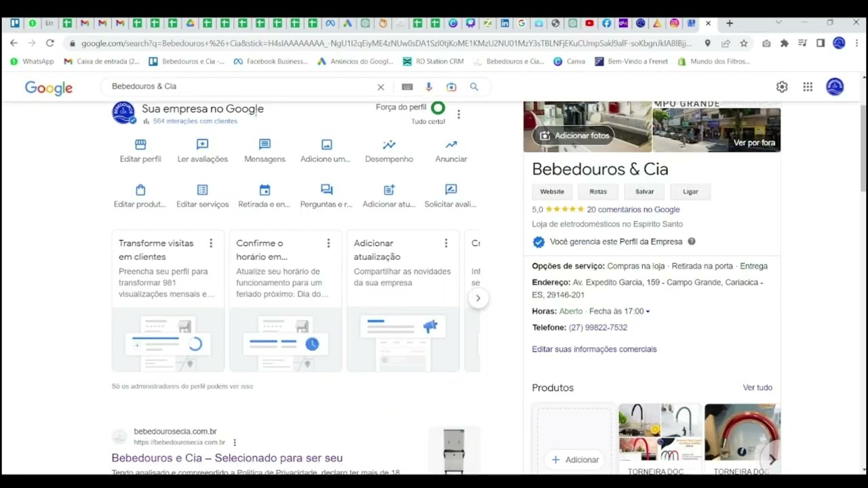Screen dimensions: 868x488
Task: Open the Google apps grid
Action: point(808,87)
